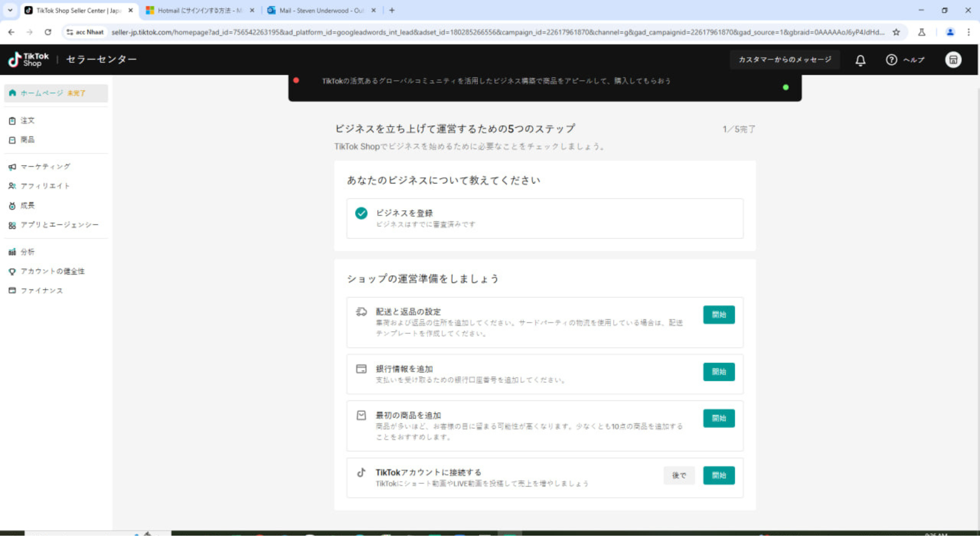980x551 pixels.
Task: Open the notification bell
Action: tap(860, 60)
